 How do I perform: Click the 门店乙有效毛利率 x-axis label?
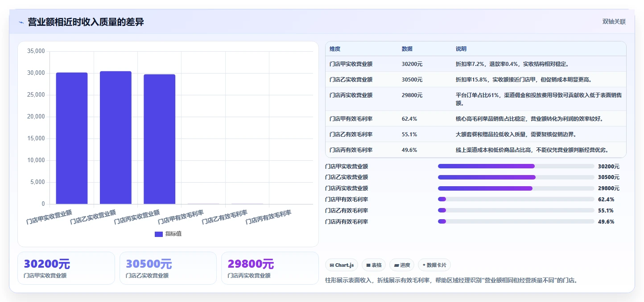tap(225, 217)
